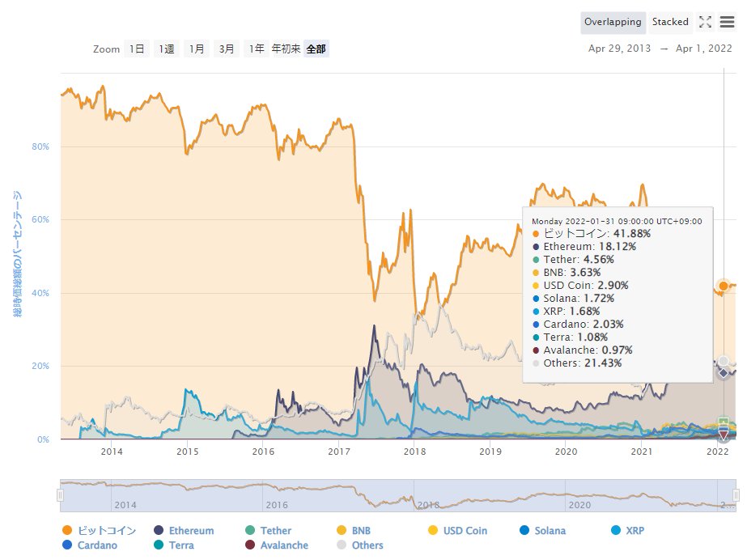The height and width of the screenshot is (560, 747).
Task: Toggle the Avalanche series off
Action: [248, 545]
